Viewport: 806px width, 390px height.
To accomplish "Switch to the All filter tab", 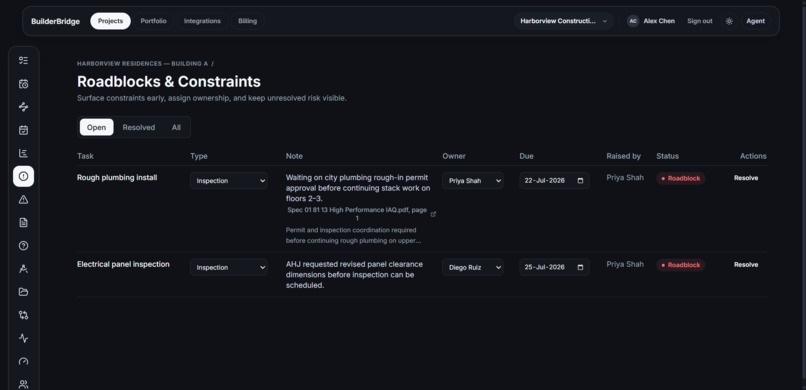I will tap(176, 127).
